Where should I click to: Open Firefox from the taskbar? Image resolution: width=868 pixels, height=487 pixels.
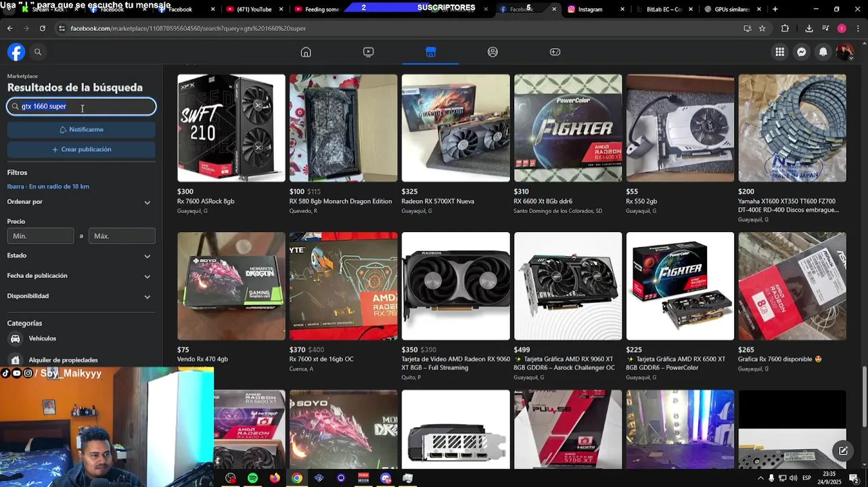[275, 478]
